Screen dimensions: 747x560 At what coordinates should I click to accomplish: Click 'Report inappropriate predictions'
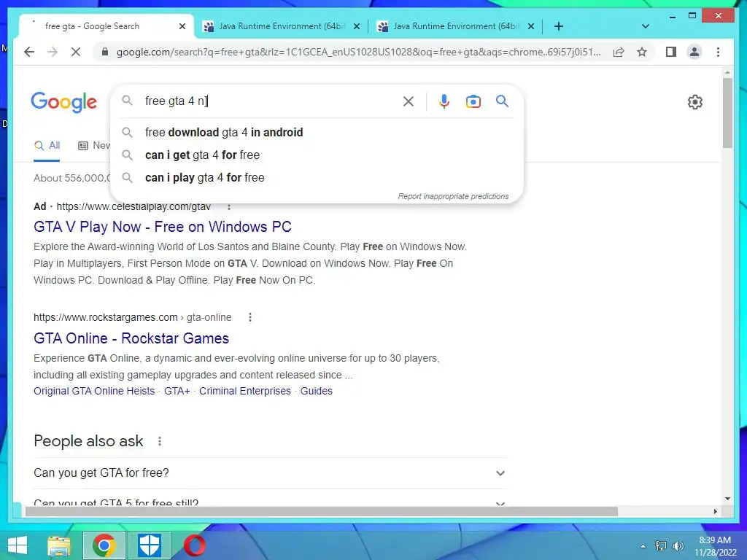coord(453,196)
